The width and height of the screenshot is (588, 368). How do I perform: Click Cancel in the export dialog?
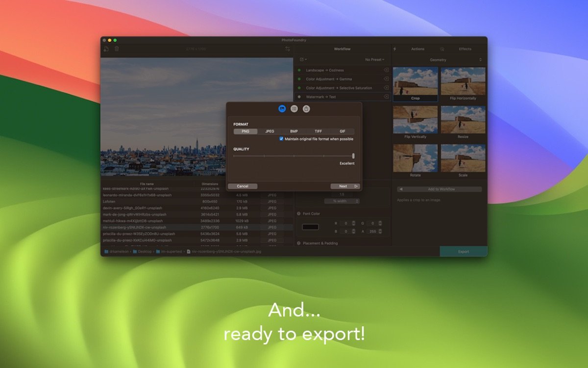(x=243, y=186)
